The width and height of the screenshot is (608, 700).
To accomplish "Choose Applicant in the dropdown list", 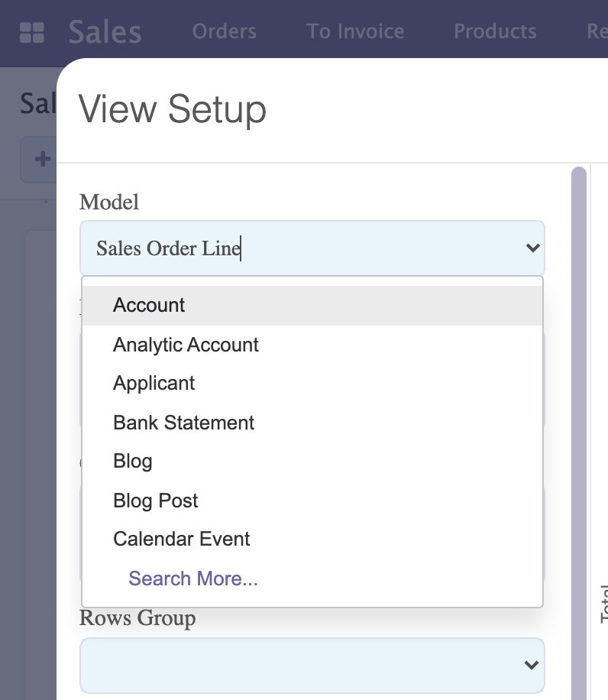I will [312, 383].
